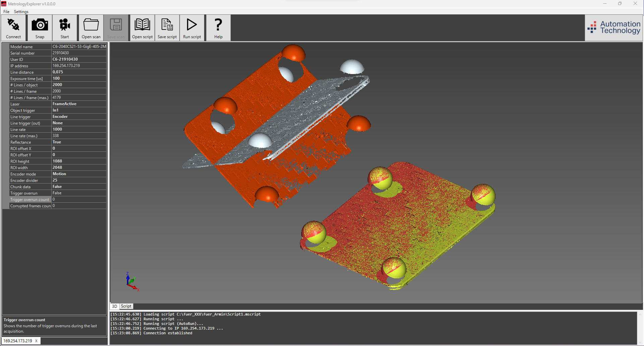Switch to the Script tab

(126, 306)
